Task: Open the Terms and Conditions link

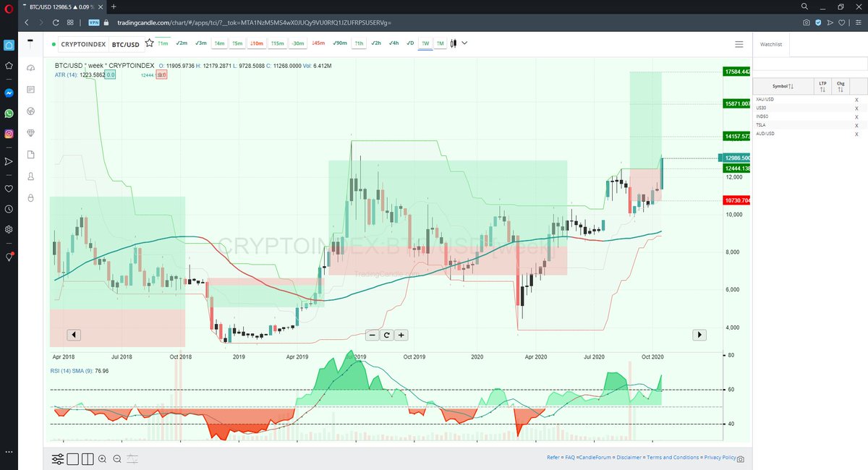Action: tap(673, 458)
